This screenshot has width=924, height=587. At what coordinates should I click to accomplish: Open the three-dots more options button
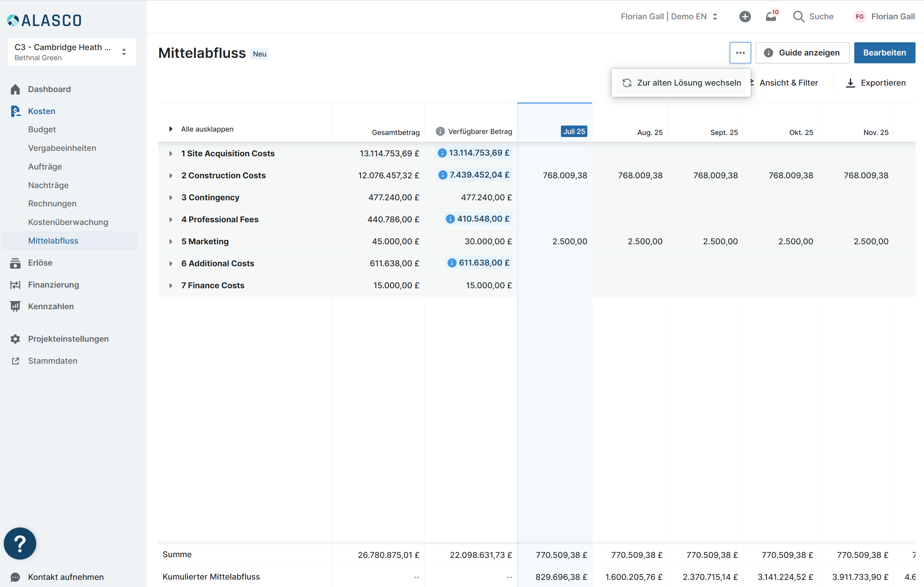coord(740,53)
